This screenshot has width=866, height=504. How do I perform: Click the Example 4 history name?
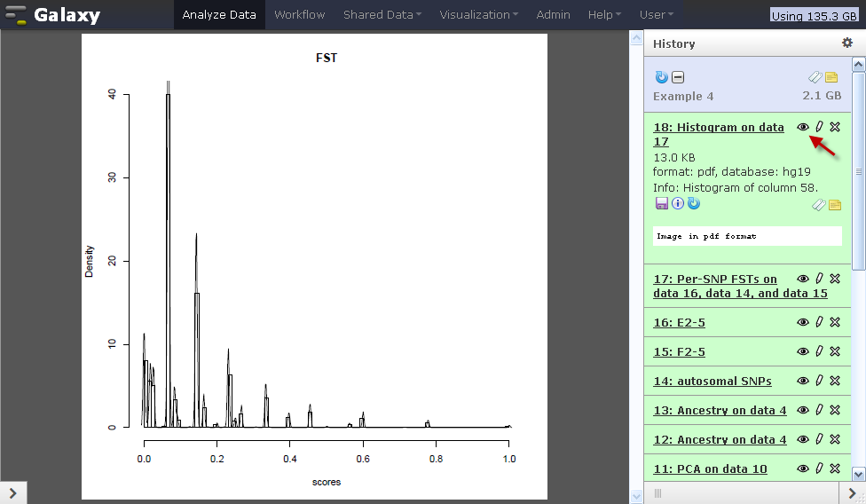(683, 96)
